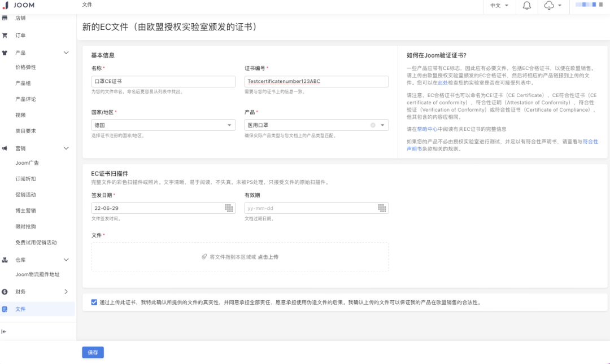Open 价格弹性 menu item

tap(25, 67)
